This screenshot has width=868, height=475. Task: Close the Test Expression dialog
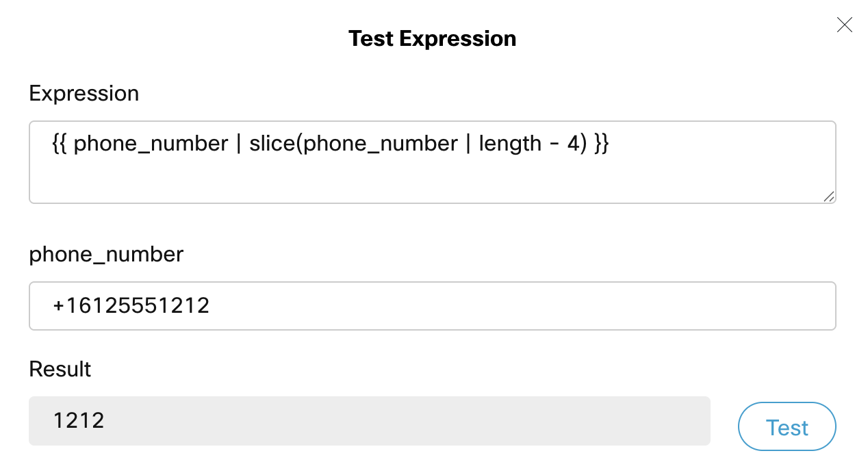tap(844, 25)
